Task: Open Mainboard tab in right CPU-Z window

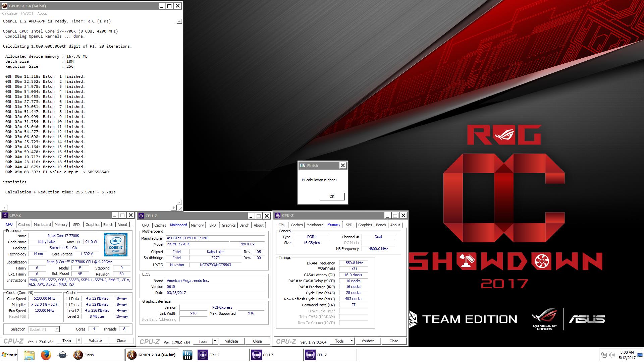Action: (315, 225)
